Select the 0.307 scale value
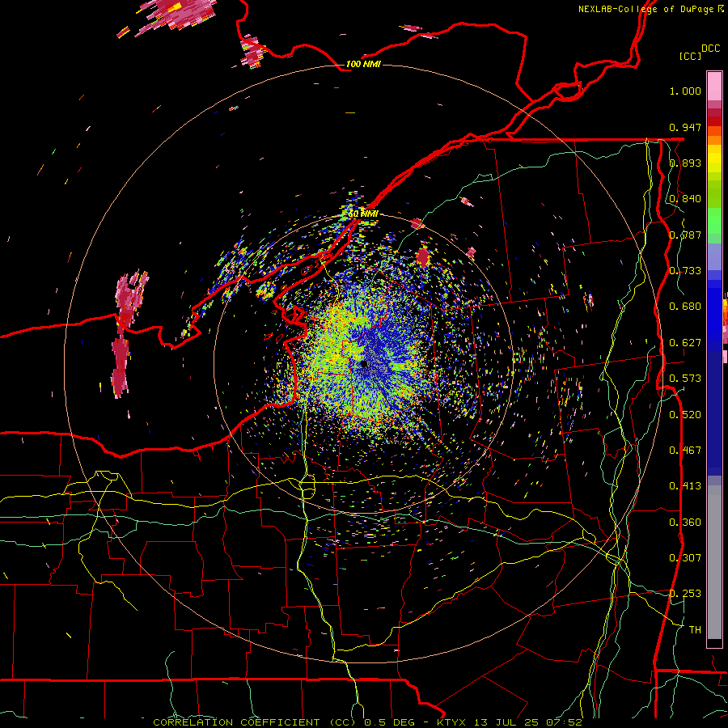The width and height of the screenshot is (728, 728). [x=685, y=557]
